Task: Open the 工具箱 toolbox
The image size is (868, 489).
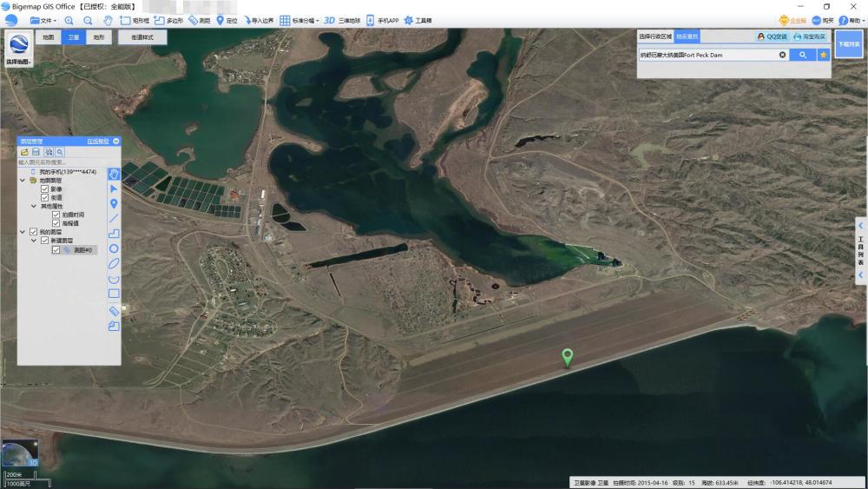Action: click(x=418, y=21)
